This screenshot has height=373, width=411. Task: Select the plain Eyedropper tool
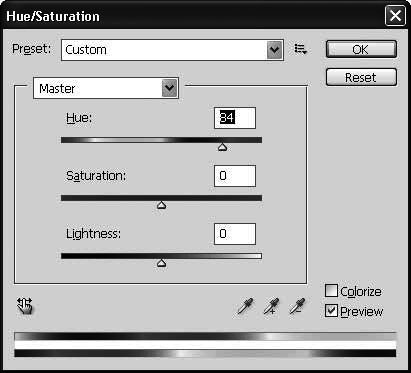click(245, 306)
